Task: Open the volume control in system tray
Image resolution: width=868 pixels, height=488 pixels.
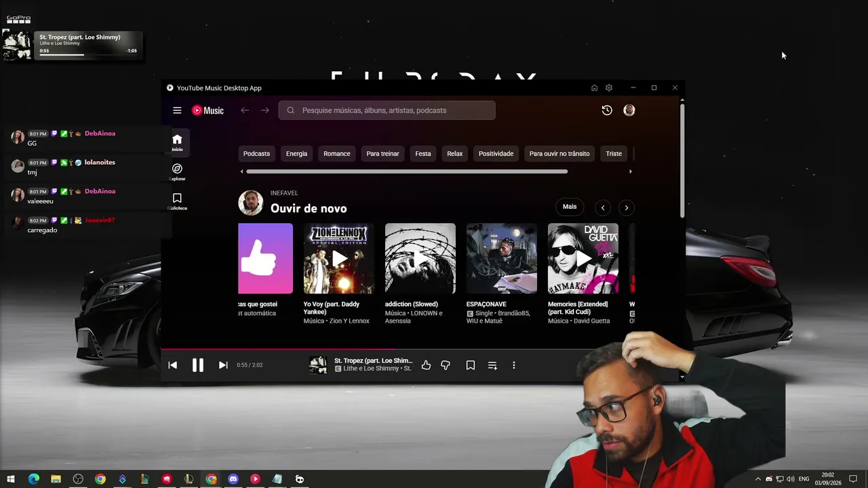Action: pos(791,479)
